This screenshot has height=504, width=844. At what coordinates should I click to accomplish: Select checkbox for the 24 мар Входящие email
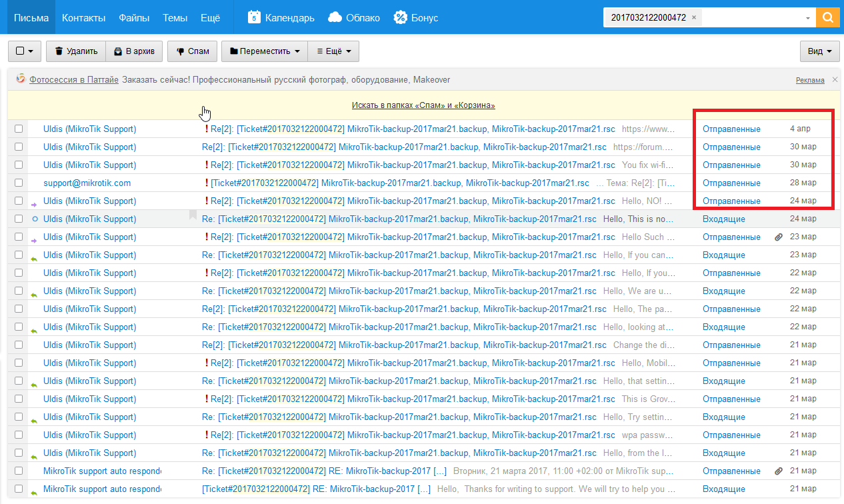19,219
